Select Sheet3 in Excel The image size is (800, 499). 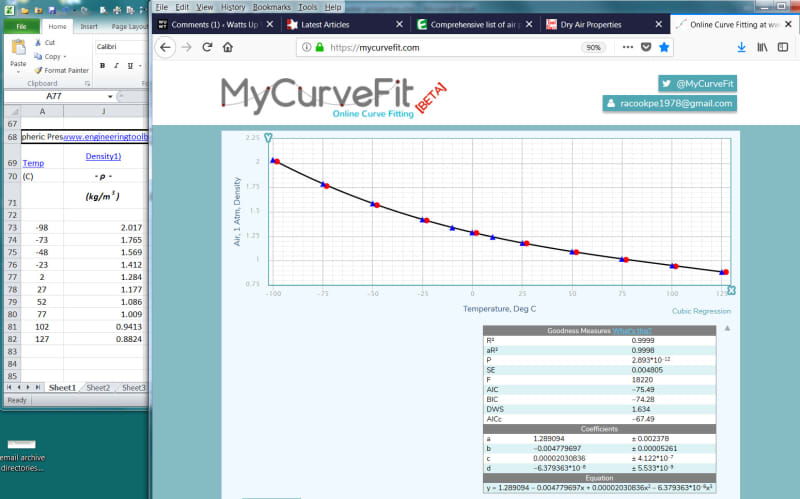pos(133,388)
